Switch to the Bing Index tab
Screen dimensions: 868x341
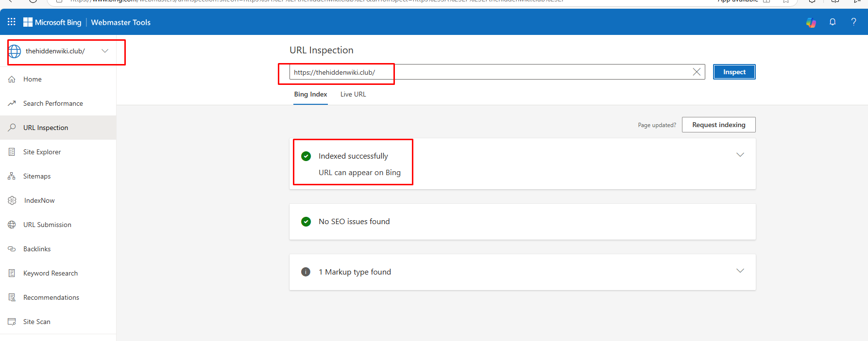click(x=310, y=94)
